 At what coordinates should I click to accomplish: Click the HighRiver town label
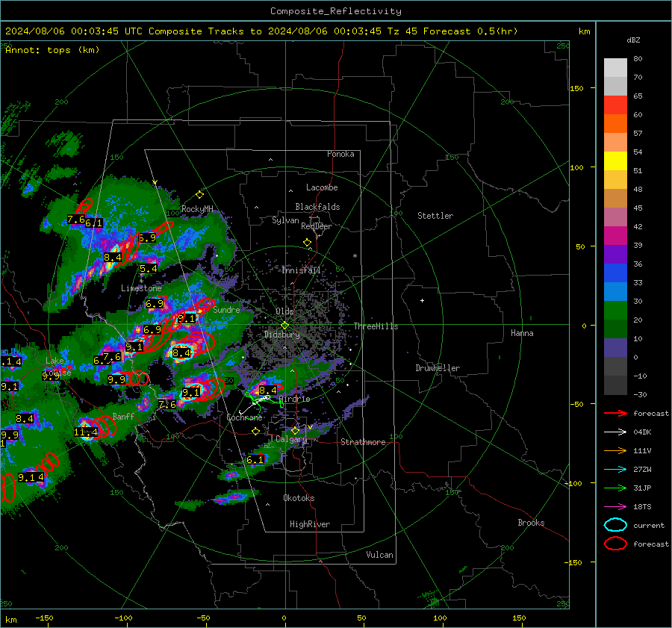click(x=310, y=524)
